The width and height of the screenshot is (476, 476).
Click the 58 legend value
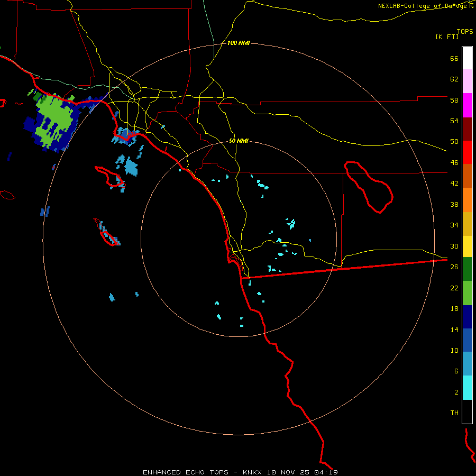tap(454, 100)
